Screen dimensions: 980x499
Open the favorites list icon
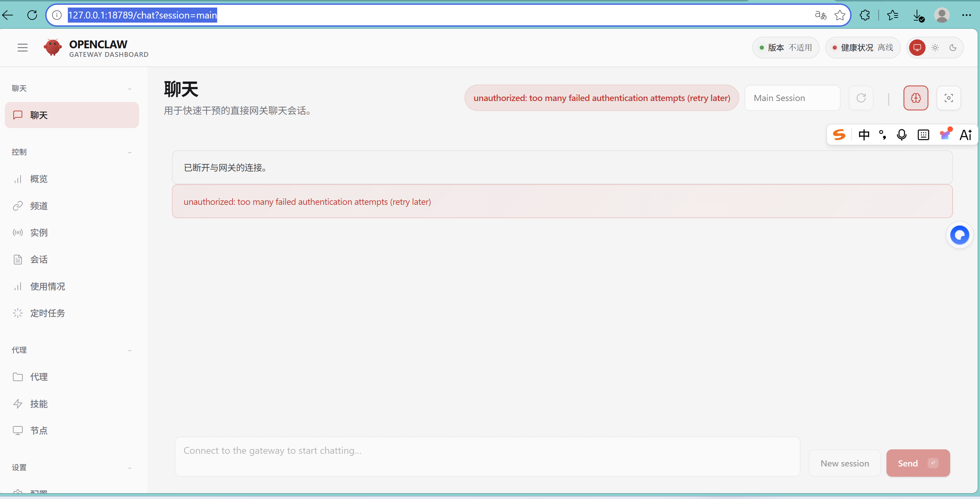tap(892, 15)
